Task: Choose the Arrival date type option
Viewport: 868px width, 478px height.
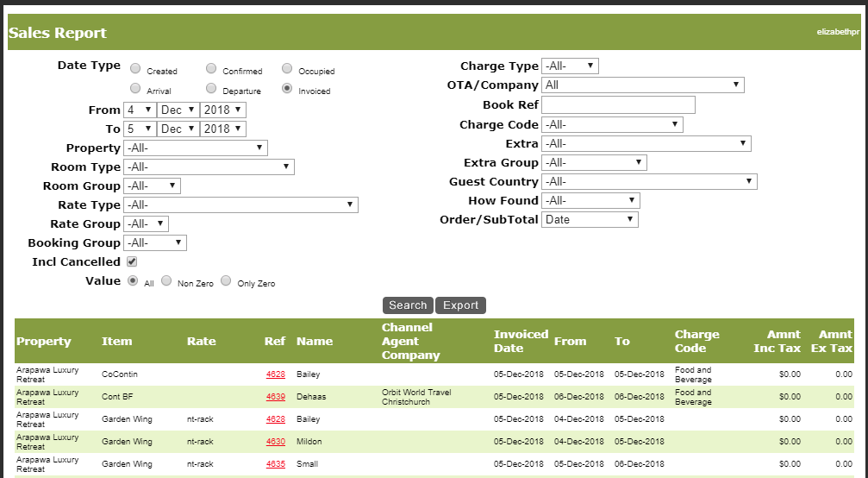Action: tap(135, 89)
